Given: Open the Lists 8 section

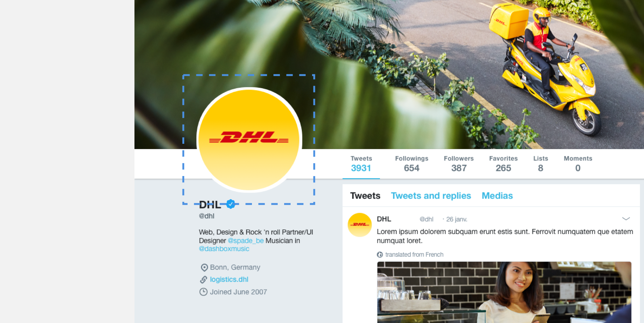Looking at the screenshot, I should pos(541,164).
